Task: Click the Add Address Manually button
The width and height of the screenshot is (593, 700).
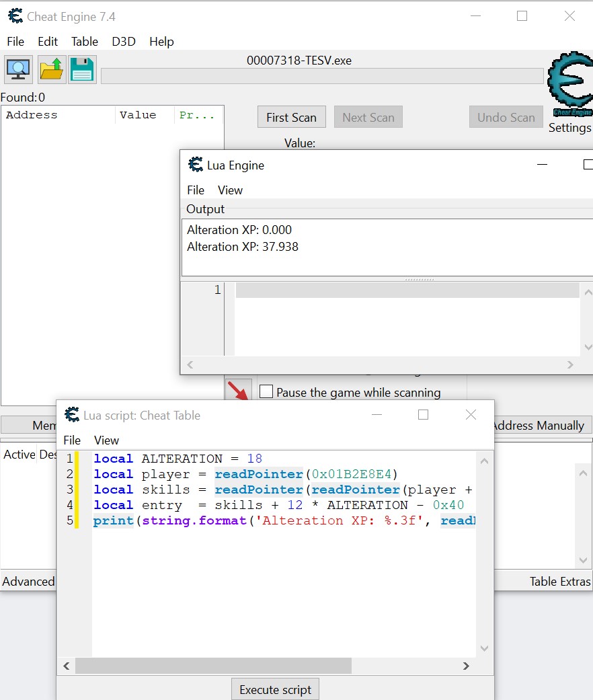Action: point(542,425)
